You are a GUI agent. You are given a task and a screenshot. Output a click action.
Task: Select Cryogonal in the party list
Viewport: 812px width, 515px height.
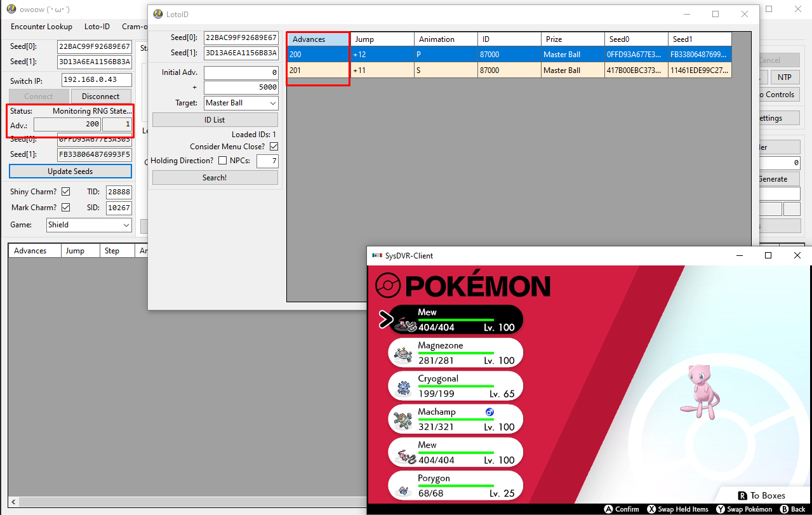point(455,385)
